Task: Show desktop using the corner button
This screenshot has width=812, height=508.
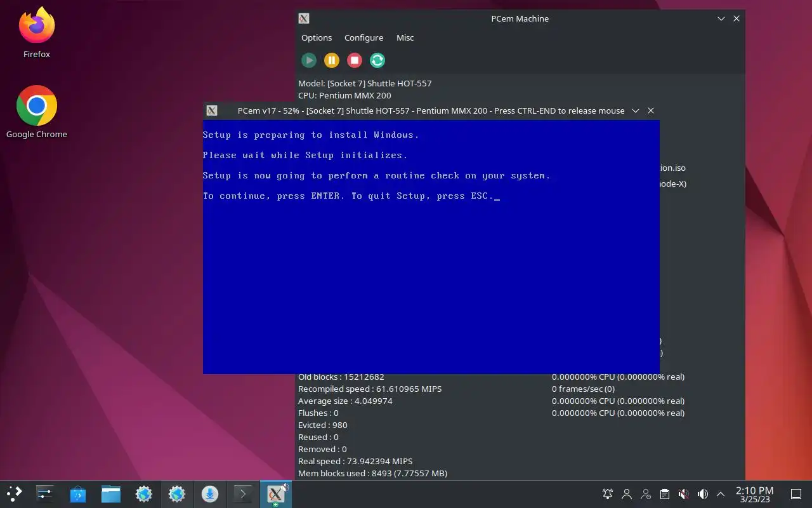Action: tap(796, 494)
